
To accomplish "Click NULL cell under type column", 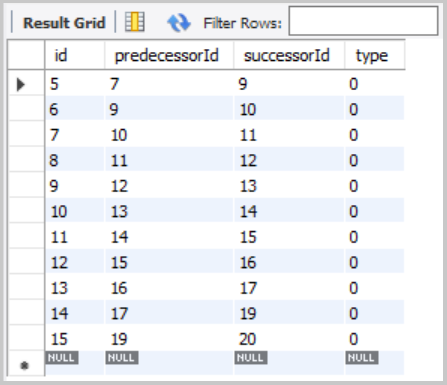I will click(375, 363).
